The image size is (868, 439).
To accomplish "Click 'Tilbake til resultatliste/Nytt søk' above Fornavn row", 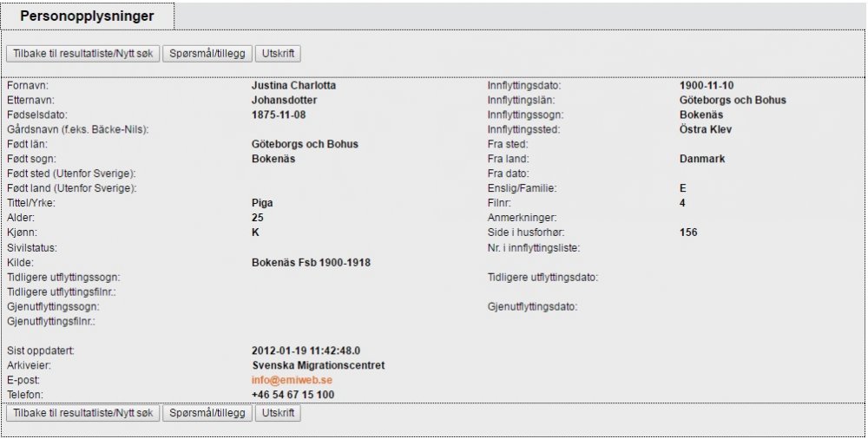I will pos(82,54).
